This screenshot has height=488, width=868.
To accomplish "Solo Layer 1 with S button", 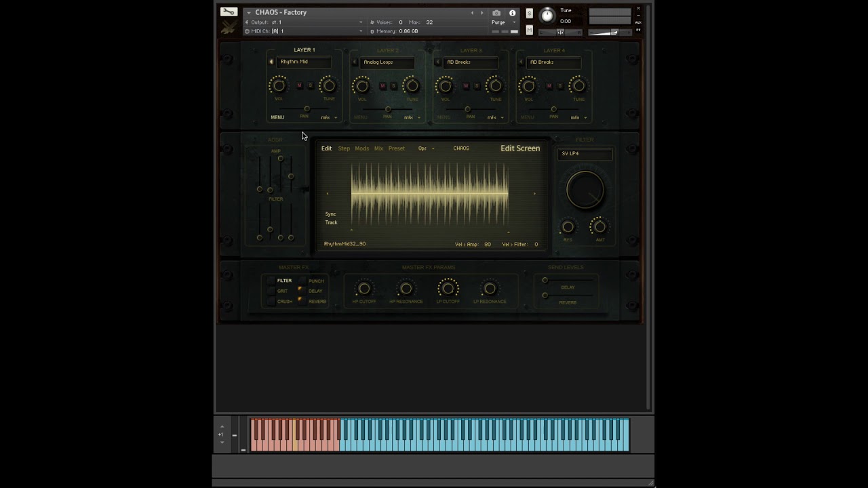I will point(310,85).
